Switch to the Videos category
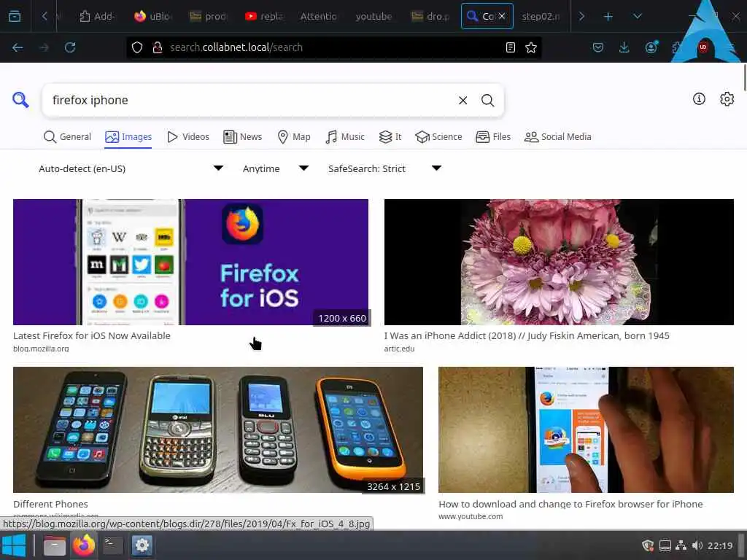The image size is (747, 560). pyautogui.click(x=188, y=137)
